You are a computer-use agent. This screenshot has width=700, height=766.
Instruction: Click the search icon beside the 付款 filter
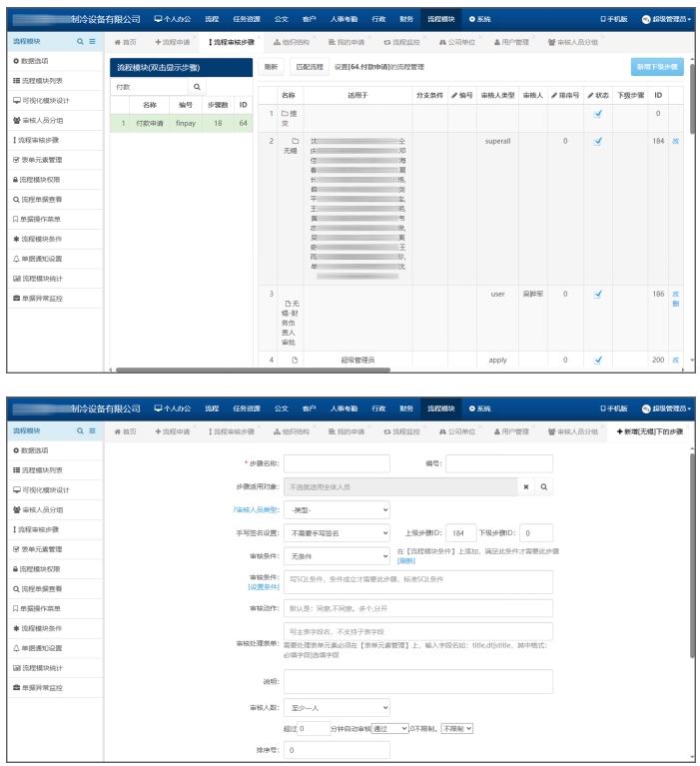click(198, 87)
